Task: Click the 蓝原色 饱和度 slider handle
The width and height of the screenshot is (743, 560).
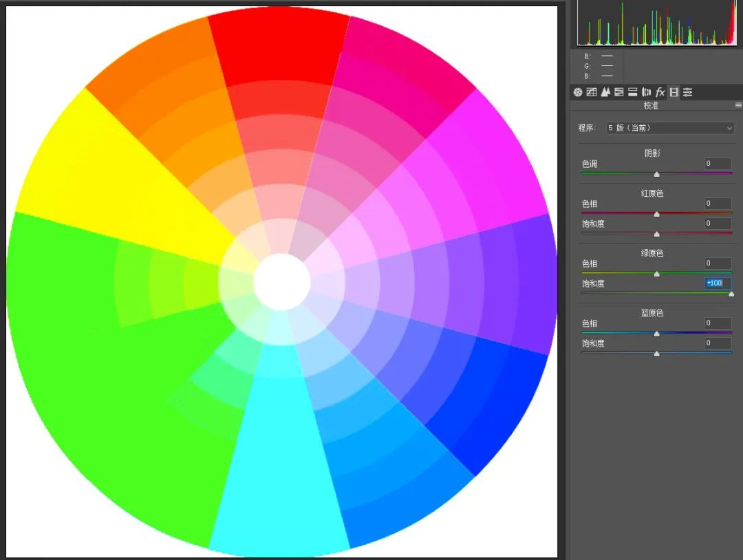Action: (657, 354)
